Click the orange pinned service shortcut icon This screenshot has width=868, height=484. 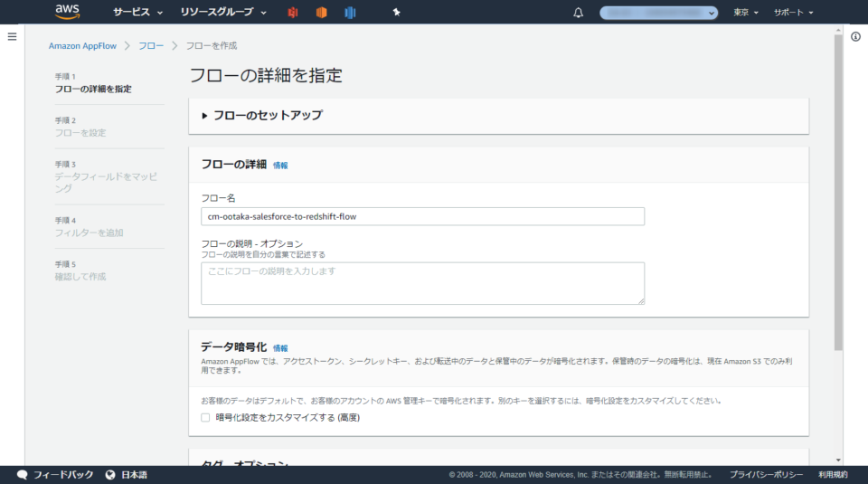[321, 12]
